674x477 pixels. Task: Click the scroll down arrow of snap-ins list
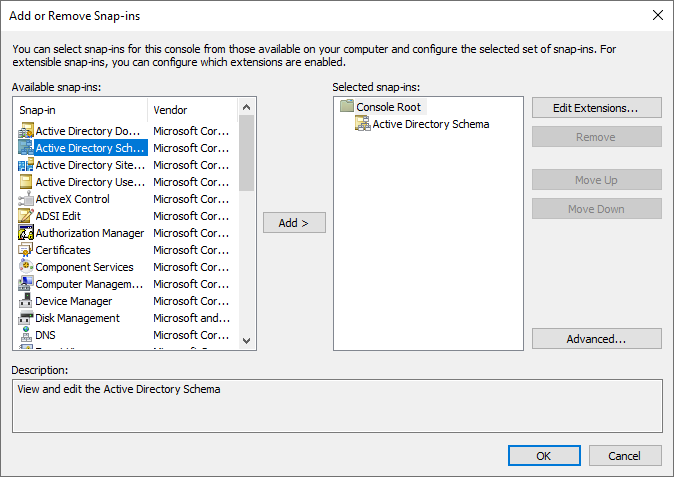point(246,341)
